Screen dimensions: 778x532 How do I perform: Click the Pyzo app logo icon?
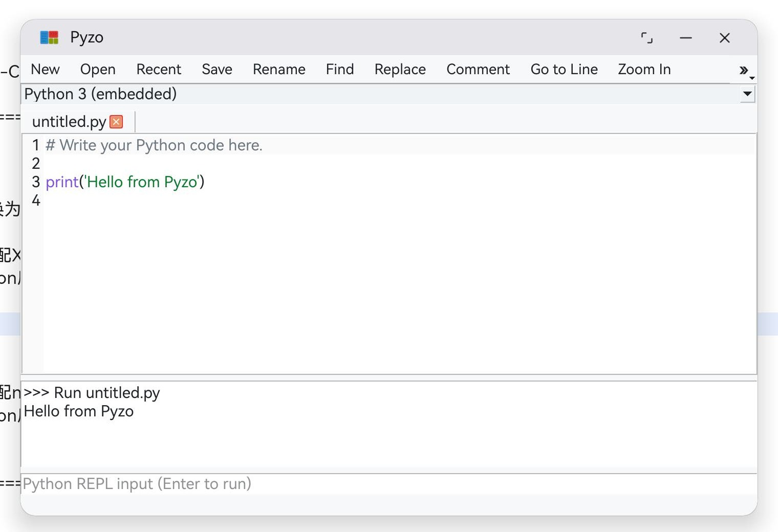click(49, 37)
